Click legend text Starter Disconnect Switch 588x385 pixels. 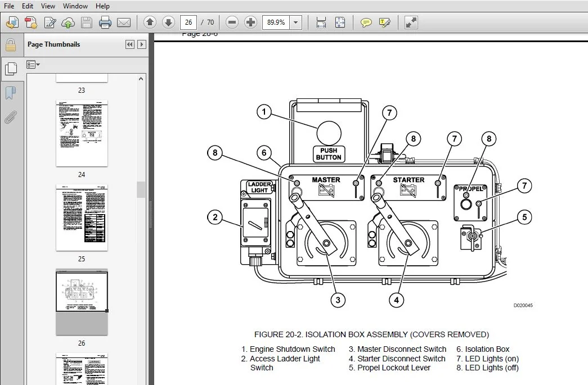(401, 359)
